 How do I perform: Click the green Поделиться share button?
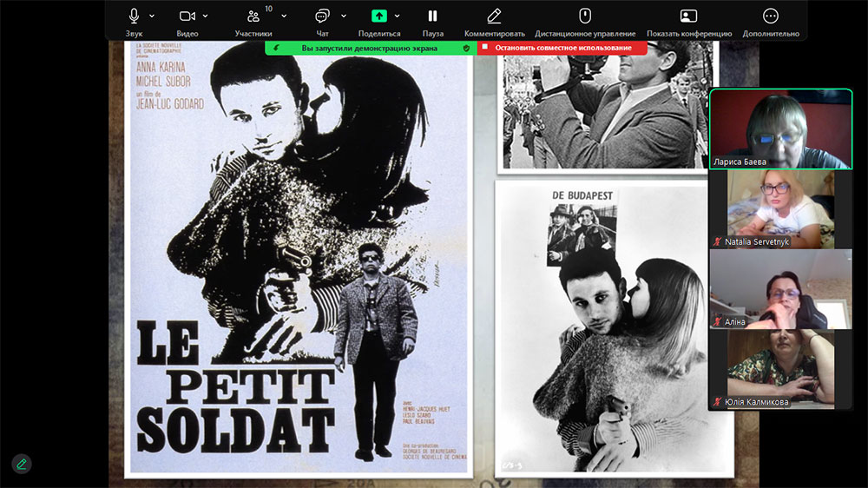coord(379,16)
